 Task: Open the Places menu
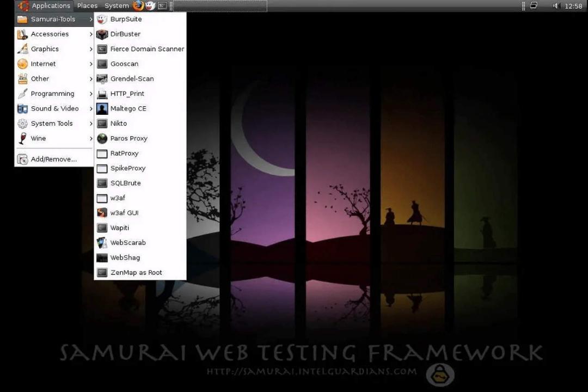(87, 5)
